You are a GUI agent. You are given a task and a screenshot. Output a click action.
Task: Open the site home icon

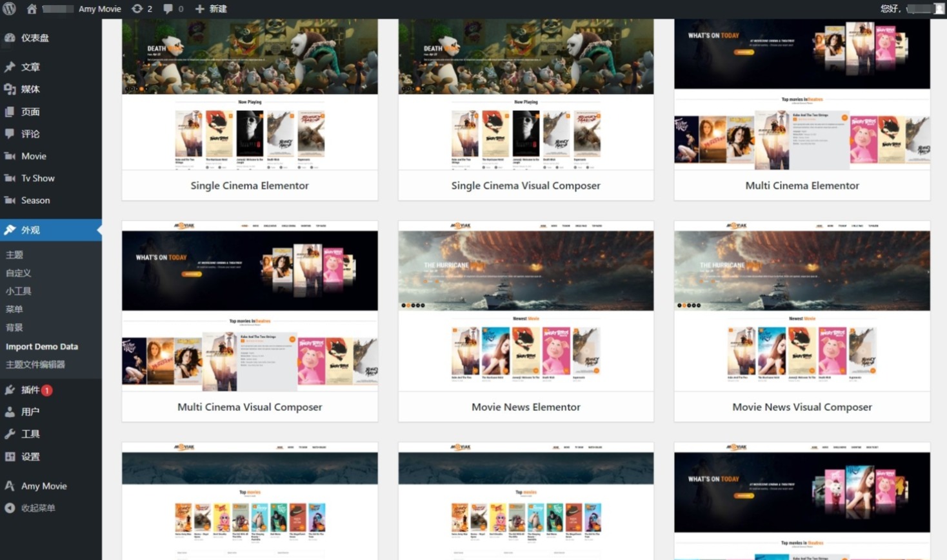click(x=32, y=9)
